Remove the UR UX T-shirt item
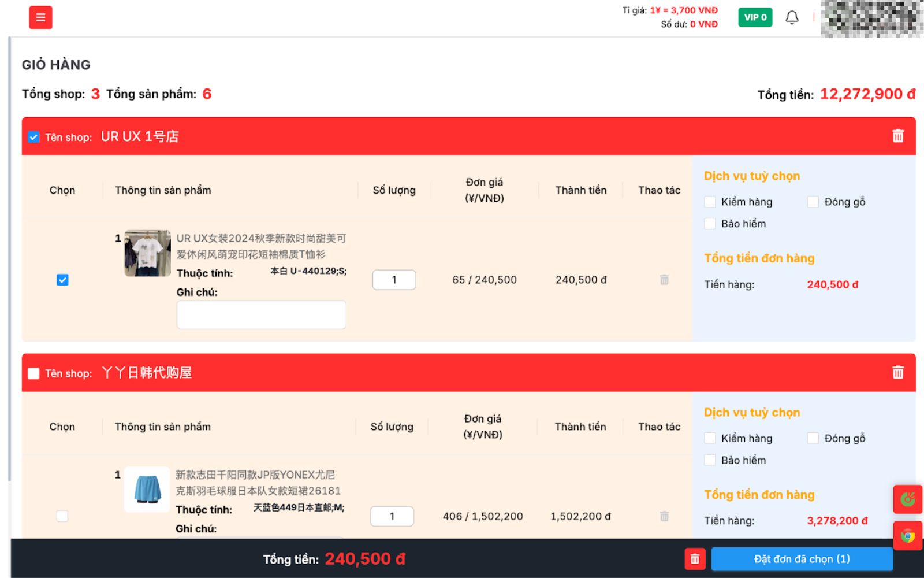This screenshot has height=578, width=924. click(664, 280)
